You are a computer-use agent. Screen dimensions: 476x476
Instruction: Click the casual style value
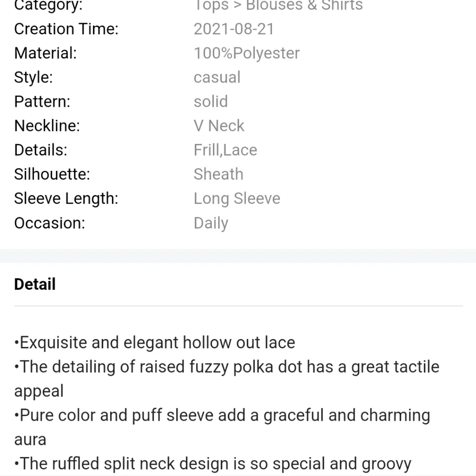coord(217,78)
